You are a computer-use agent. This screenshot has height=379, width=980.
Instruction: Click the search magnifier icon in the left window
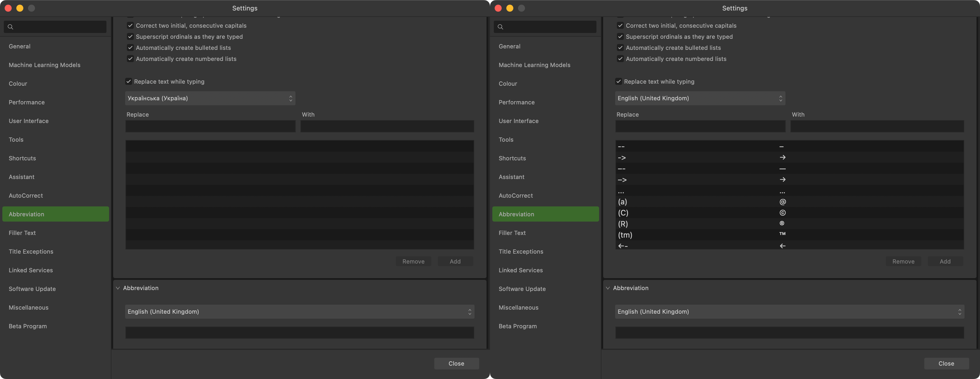11,27
